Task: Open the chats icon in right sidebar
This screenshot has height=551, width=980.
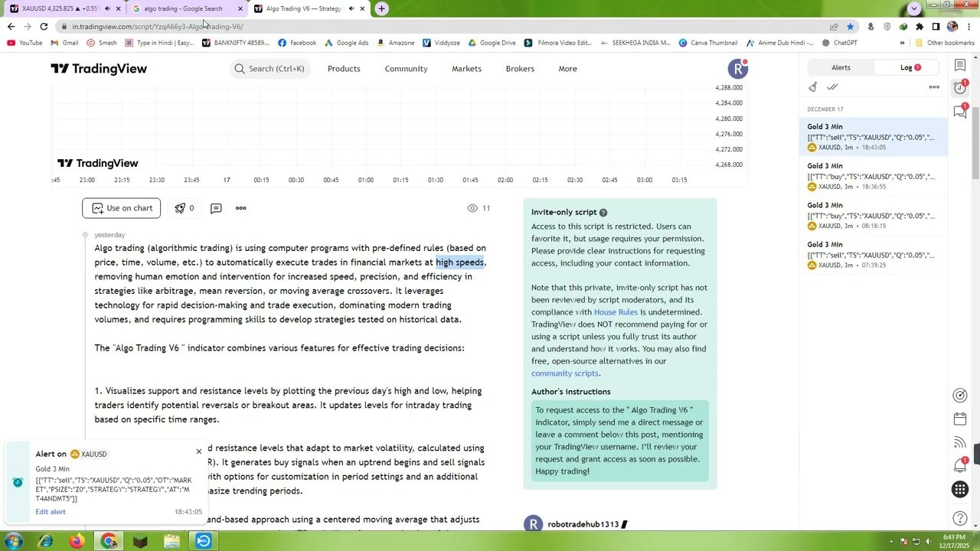Action: click(x=959, y=112)
